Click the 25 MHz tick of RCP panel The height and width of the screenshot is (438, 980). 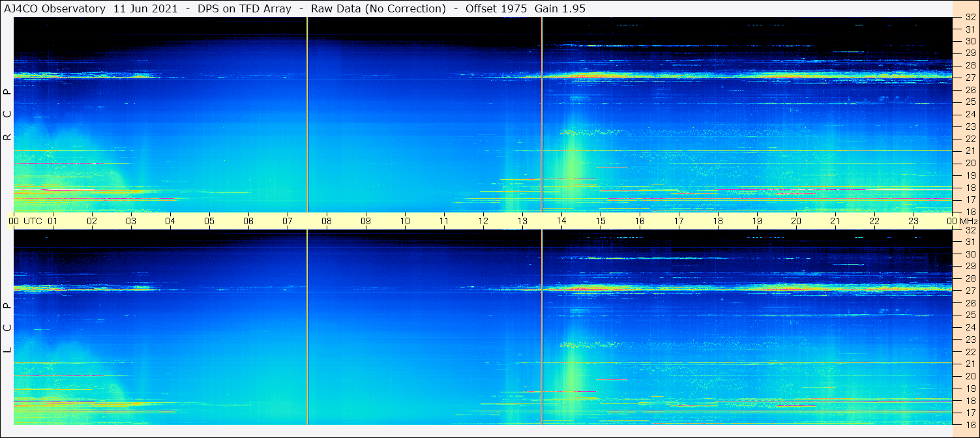tap(970, 102)
